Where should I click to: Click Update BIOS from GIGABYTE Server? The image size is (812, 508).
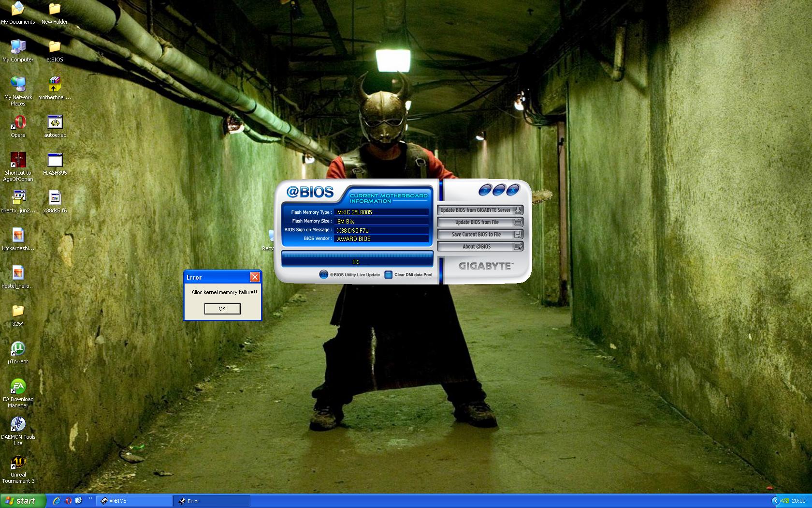coord(480,210)
